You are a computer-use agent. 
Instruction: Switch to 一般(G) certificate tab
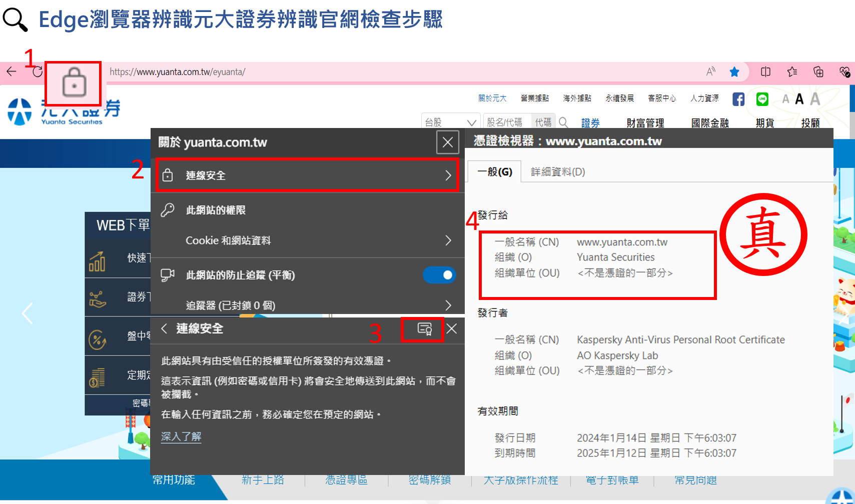pyautogui.click(x=494, y=171)
